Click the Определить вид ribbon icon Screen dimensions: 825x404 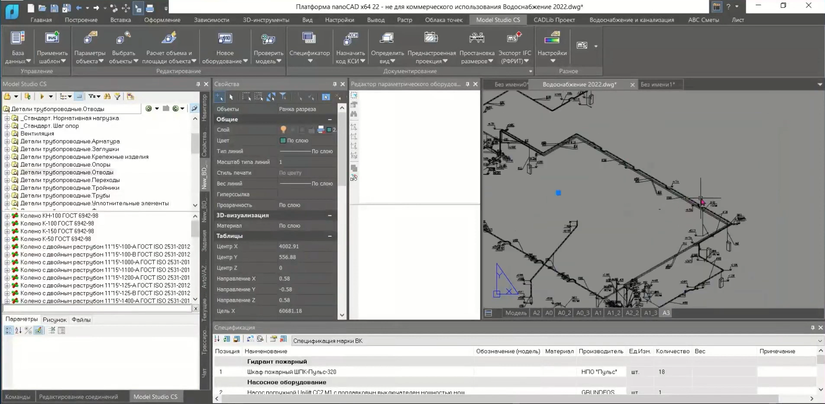387,38
